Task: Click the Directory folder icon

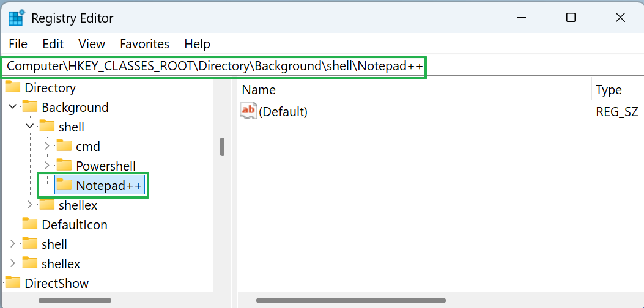Action: click(12, 87)
